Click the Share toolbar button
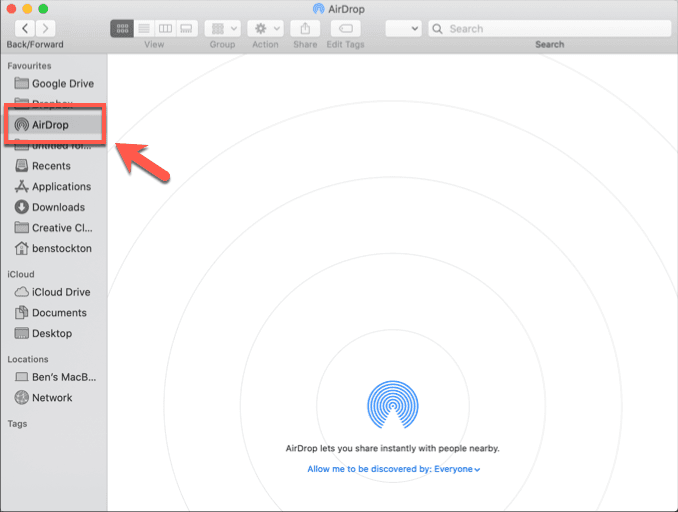Viewport: 678px width, 512px height. click(305, 29)
